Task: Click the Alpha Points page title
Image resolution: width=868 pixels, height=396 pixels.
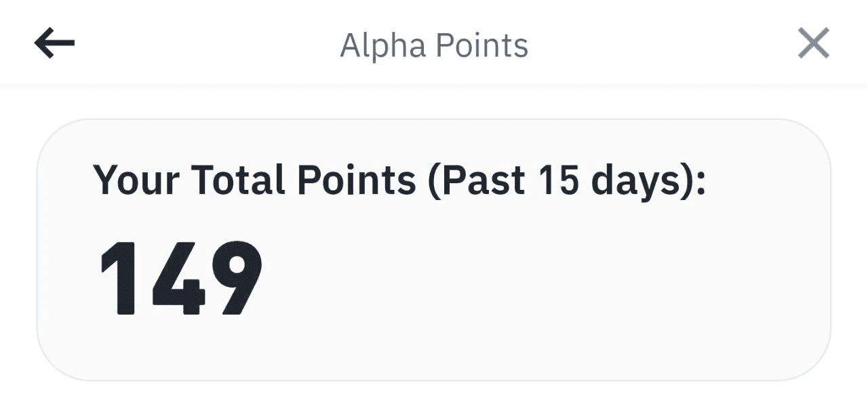Action: (434, 45)
